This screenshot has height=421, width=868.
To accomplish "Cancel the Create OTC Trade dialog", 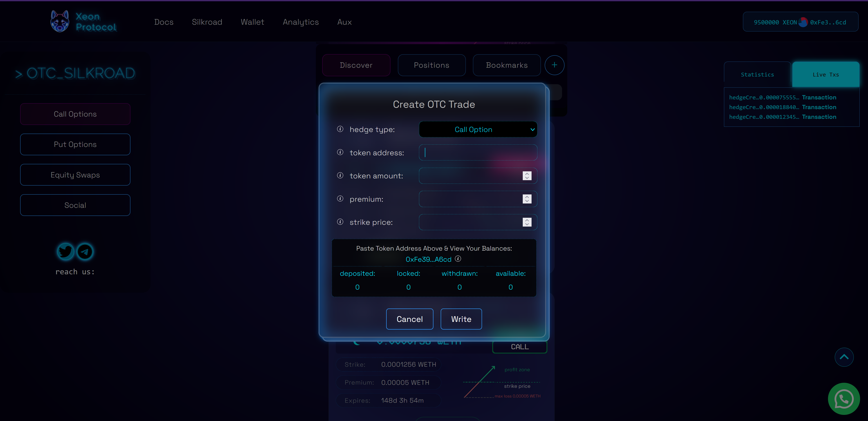I will [409, 319].
